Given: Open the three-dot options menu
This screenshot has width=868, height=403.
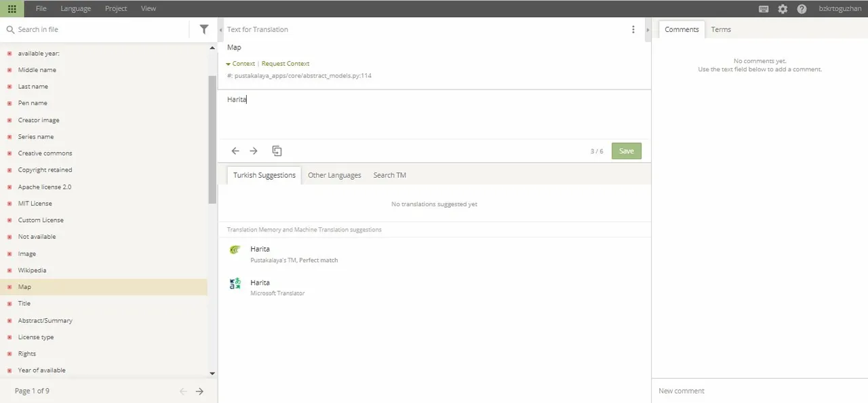Looking at the screenshot, I should tap(633, 29).
